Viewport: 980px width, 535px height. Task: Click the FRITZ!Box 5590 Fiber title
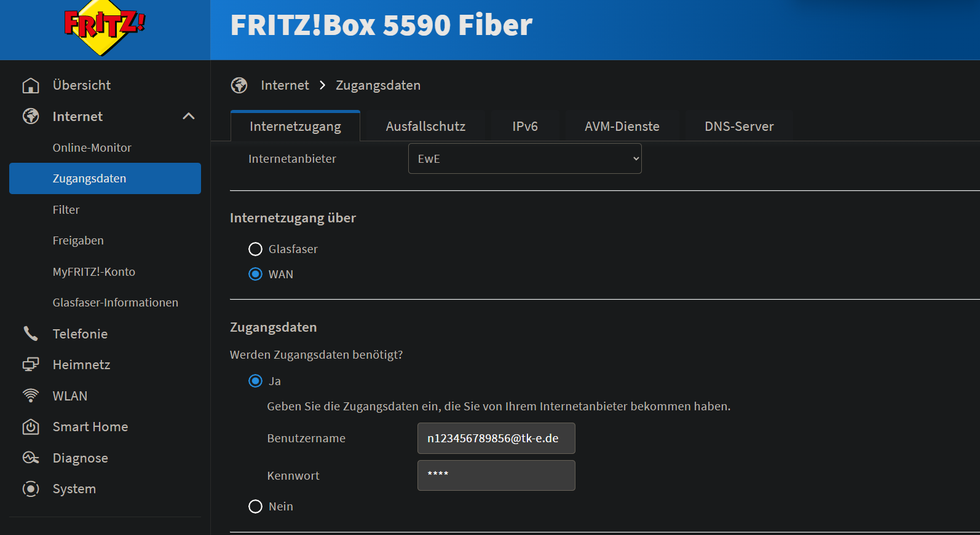coord(381,25)
